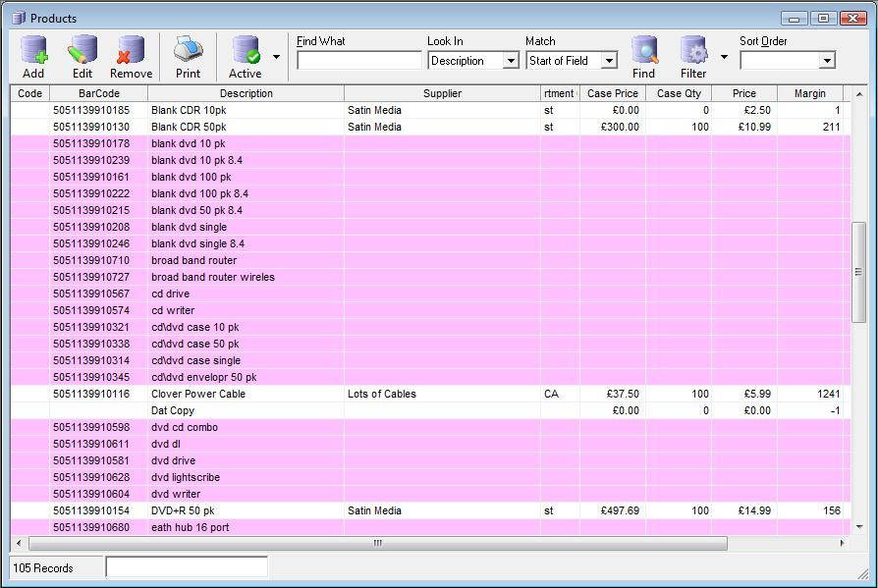Sort by Description column header
This screenshot has width=878, height=588.
click(246, 93)
